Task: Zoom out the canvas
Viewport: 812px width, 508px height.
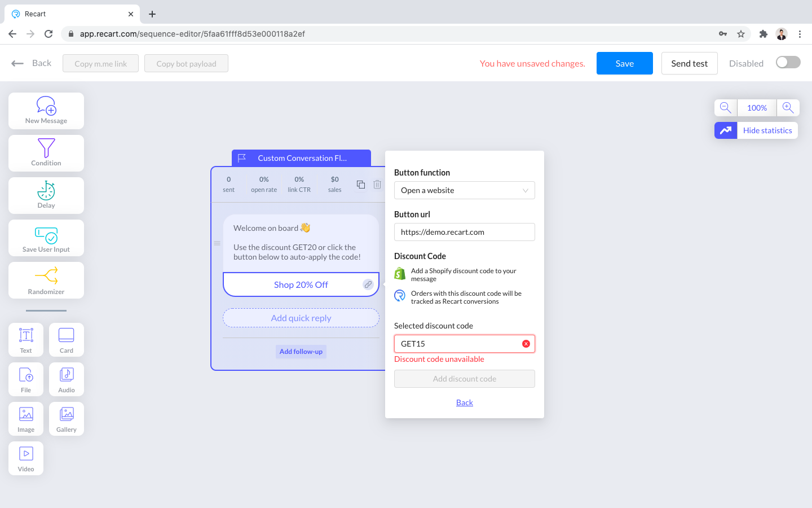Action: point(726,108)
